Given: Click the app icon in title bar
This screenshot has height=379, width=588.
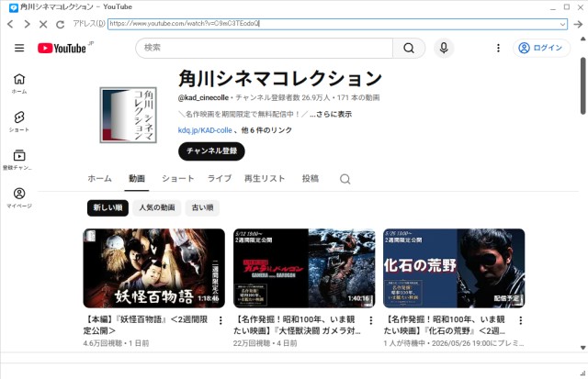Looking at the screenshot, I should [x=14, y=7].
